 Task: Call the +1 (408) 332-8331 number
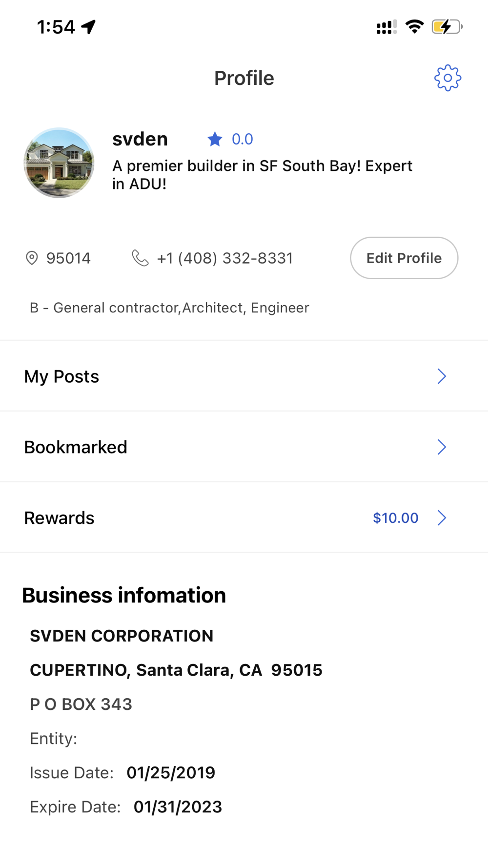(224, 258)
